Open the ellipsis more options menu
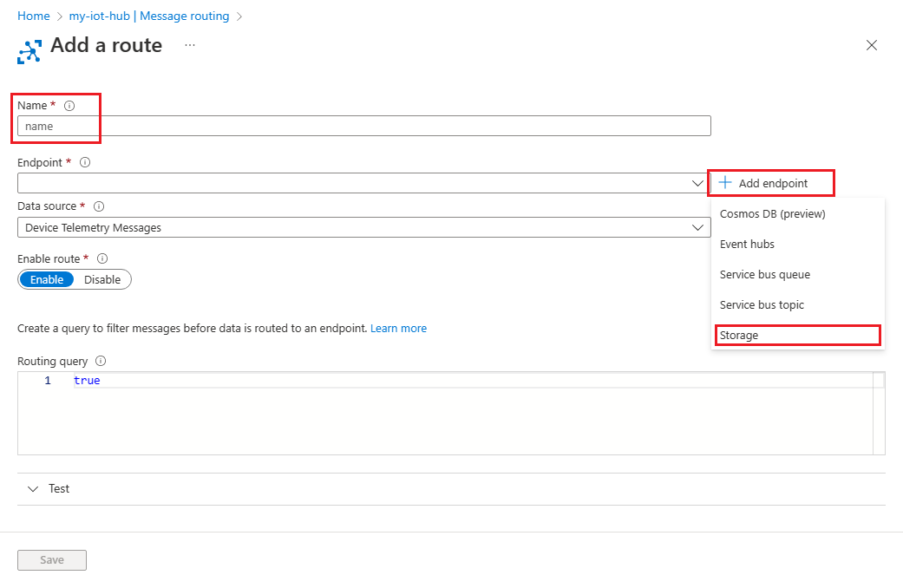 click(190, 45)
